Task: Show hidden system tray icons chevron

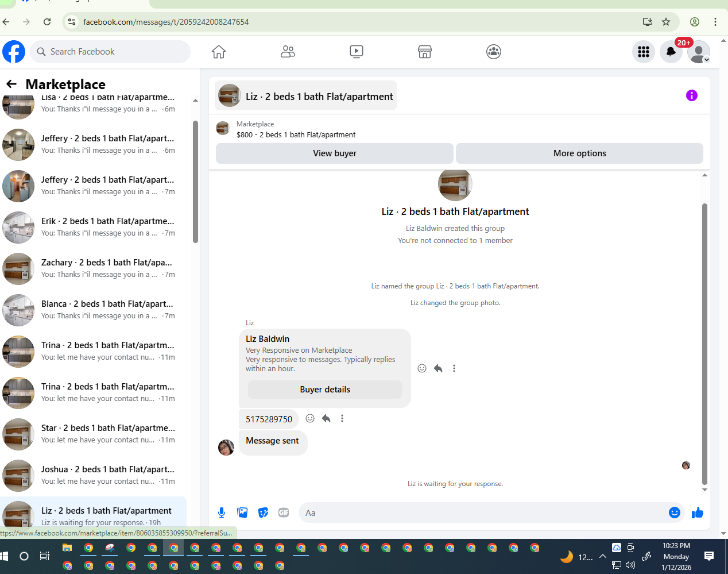Action: 603,556
